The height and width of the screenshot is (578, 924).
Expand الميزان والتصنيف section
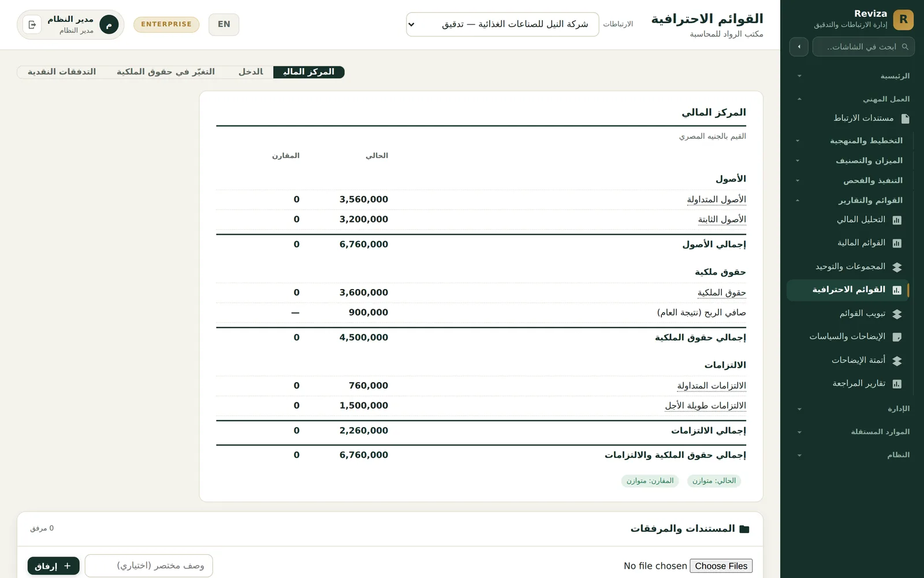849,161
